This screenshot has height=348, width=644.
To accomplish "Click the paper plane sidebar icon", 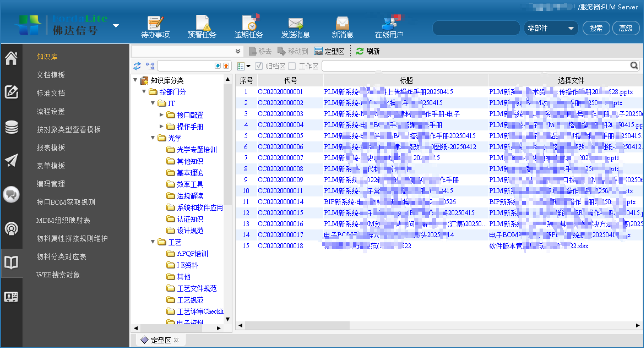I will (x=11, y=160).
